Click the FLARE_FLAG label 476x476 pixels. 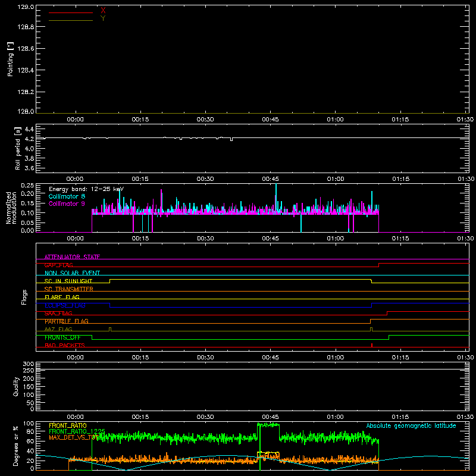coord(62,297)
